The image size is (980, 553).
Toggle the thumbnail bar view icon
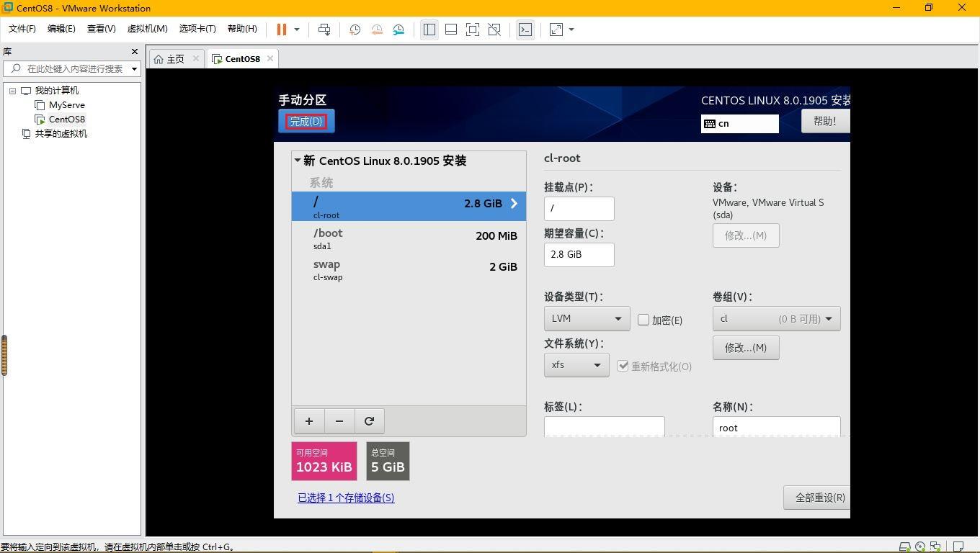coord(451,30)
